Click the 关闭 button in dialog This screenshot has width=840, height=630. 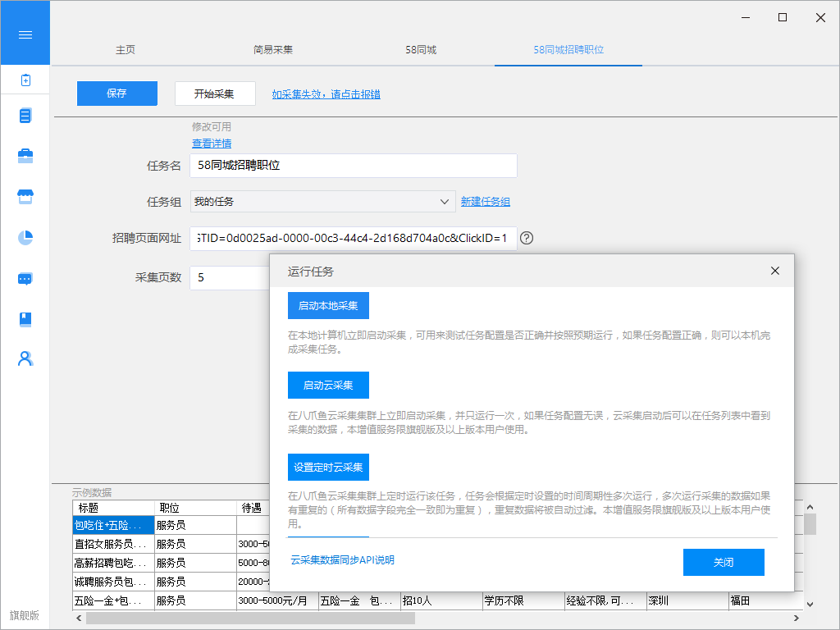click(724, 563)
